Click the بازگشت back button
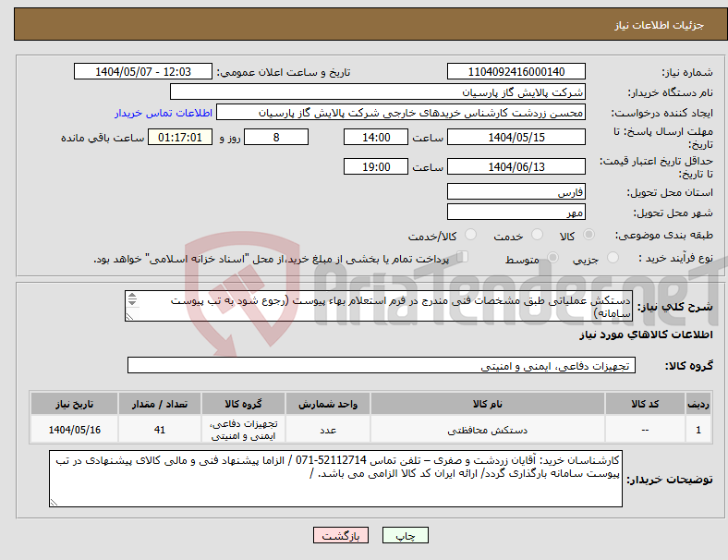Viewport: 728px width, 560px height. [341, 535]
